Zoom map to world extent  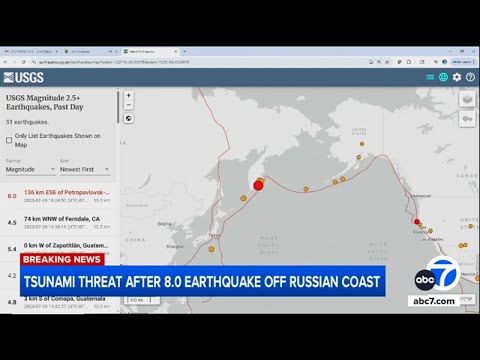pyautogui.click(x=129, y=118)
